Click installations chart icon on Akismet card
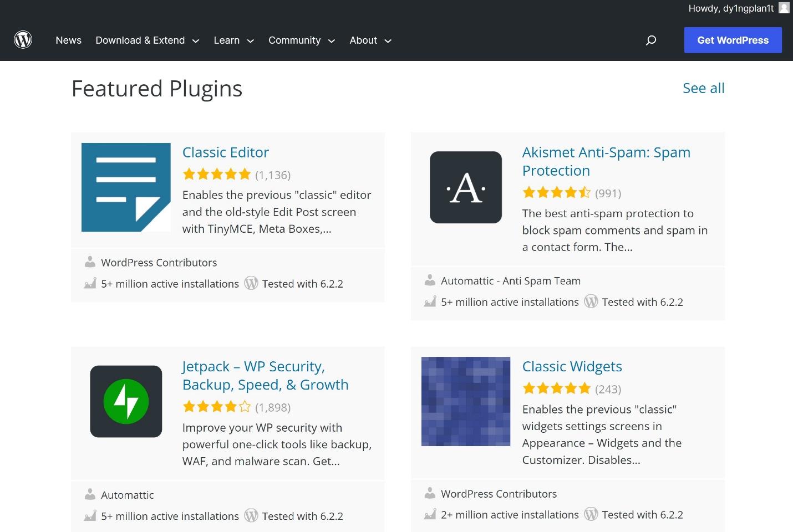The image size is (793, 532). 430,302
